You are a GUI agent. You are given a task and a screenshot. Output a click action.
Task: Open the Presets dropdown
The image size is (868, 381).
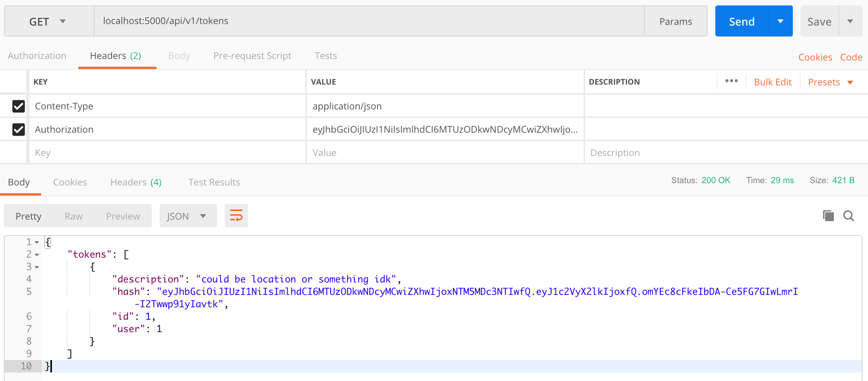point(830,82)
